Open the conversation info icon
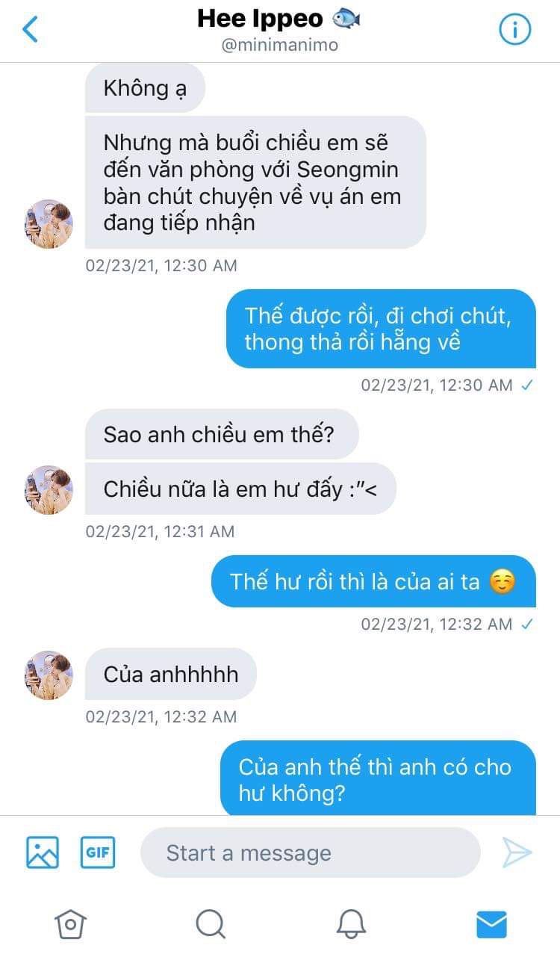This screenshot has width=560, height=963. (514, 30)
